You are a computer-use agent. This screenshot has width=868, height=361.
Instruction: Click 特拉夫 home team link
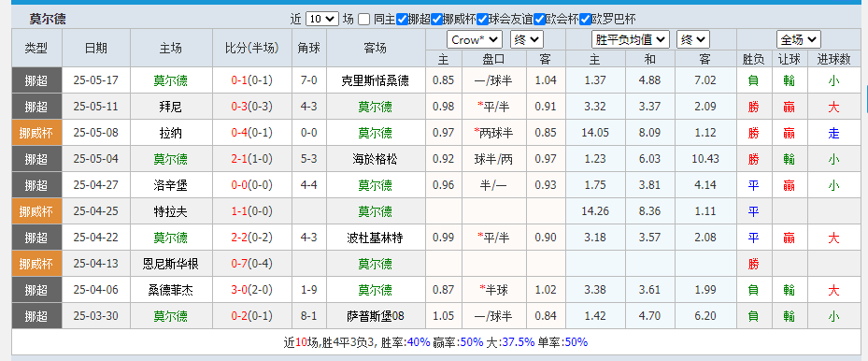170,211
